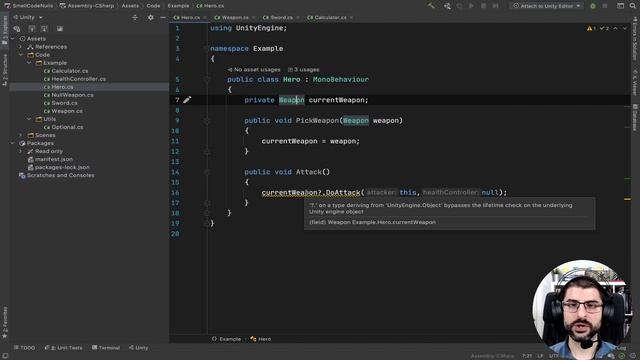
Task: Click the Hero breadcrumb below the editor
Action: click(261, 339)
